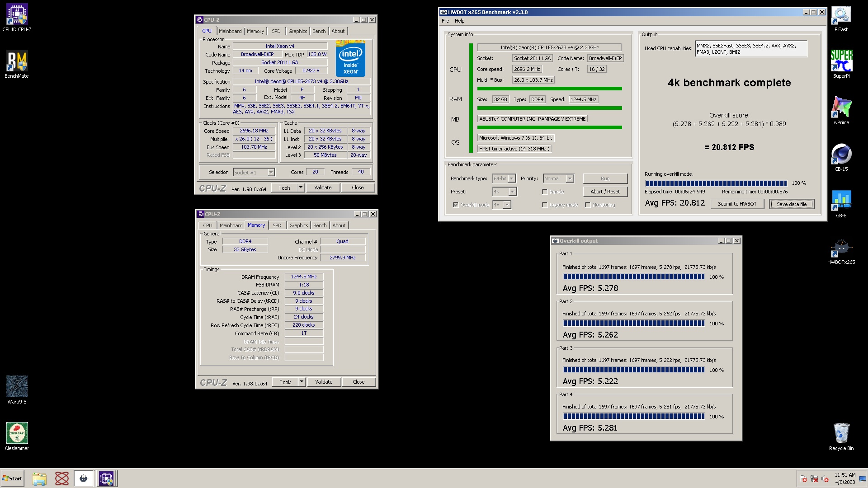The width and height of the screenshot is (868, 488).
Task: Switch to About tab in lower CPU-Z
Action: [339, 225]
